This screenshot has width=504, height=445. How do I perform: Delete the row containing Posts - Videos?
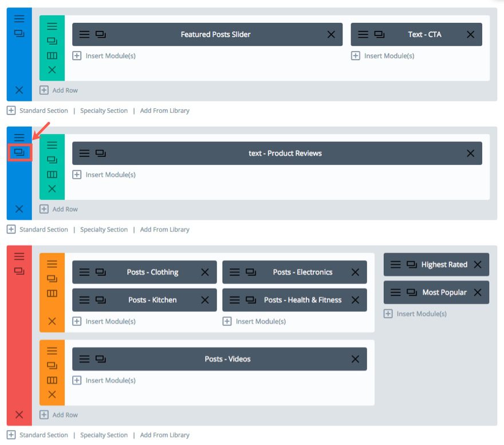(52, 394)
